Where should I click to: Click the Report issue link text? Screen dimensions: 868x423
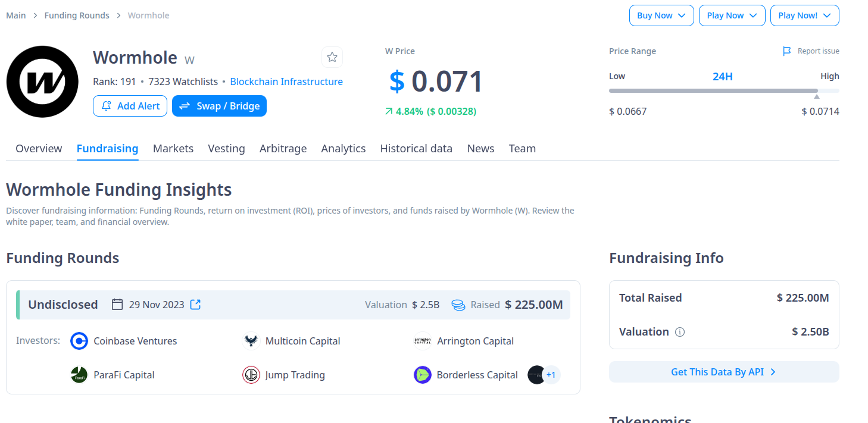click(819, 51)
